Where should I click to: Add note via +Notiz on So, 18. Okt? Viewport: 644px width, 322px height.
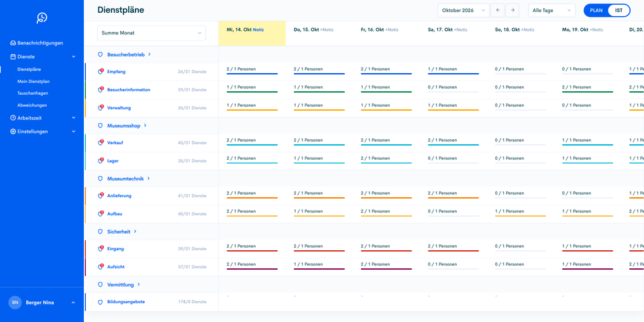tap(528, 30)
